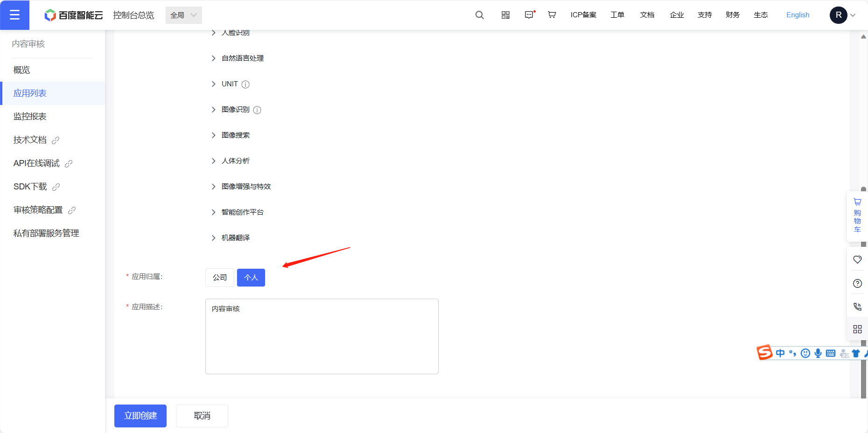868x433 pixels.
Task: Switch language to English
Action: coord(798,15)
